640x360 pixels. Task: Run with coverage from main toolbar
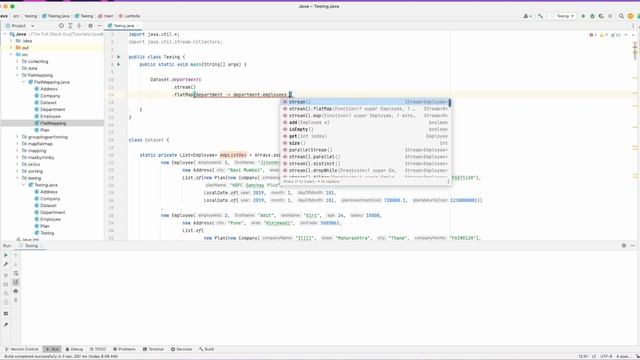[601, 16]
